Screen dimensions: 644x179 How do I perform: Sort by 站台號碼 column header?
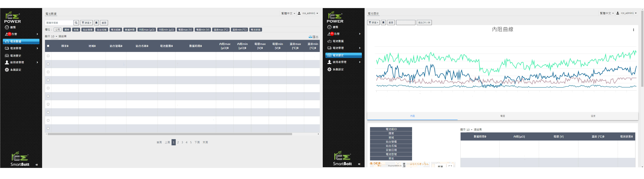[x=116, y=46]
